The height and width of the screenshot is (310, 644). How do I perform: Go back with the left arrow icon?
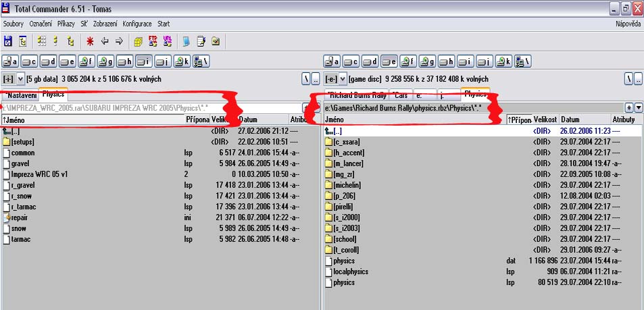(105, 41)
